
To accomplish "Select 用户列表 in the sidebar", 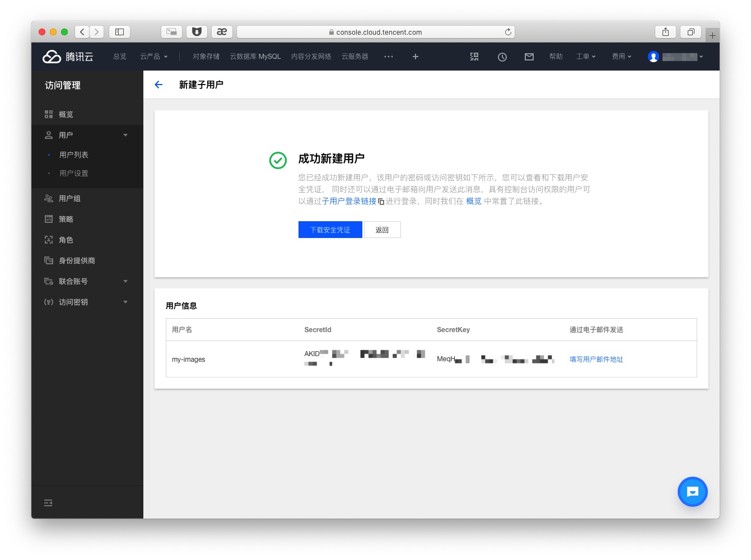I will [74, 155].
